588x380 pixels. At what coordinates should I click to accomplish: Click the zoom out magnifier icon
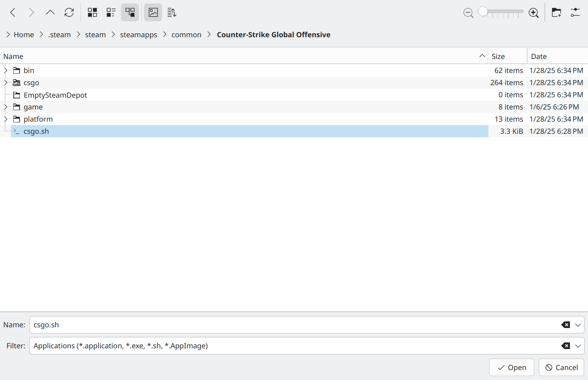pos(468,13)
